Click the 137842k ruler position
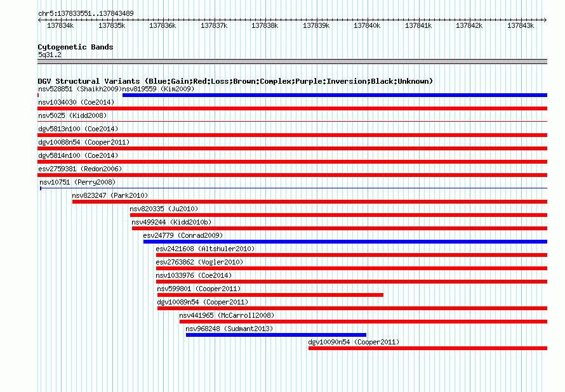Image resolution: width=565 pixels, height=392 pixels. pyautogui.click(x=469, y=25)
